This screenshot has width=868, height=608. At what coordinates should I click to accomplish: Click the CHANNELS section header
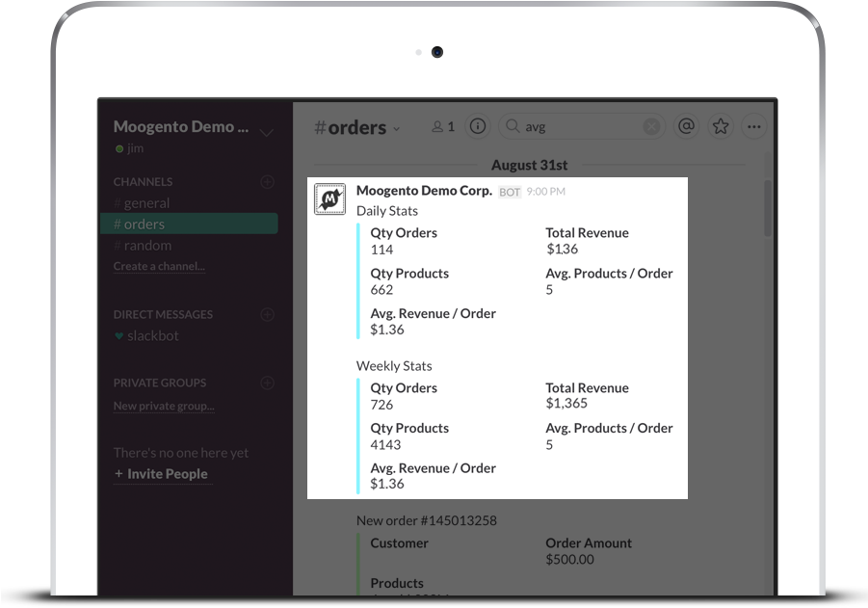tap(143, 181)
